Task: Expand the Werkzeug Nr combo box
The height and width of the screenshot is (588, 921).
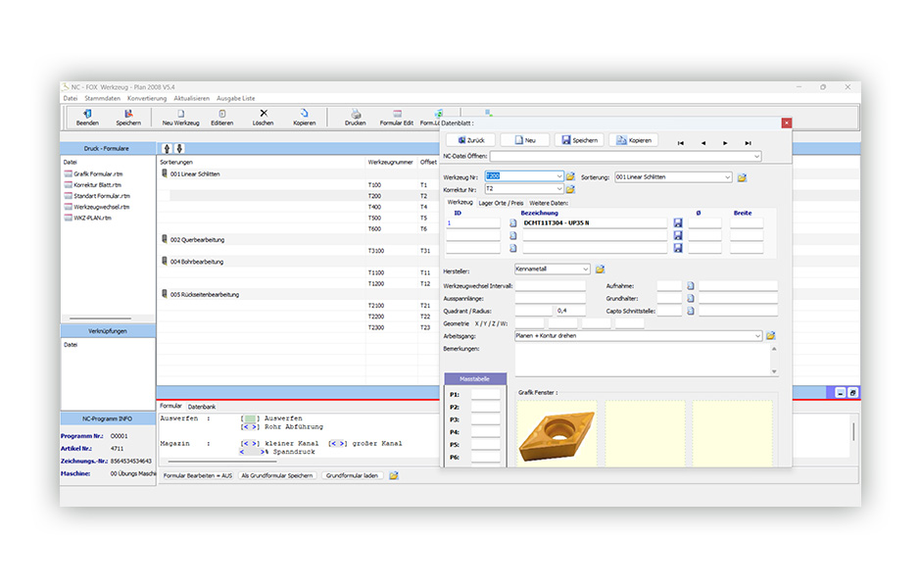Action: click(x=559, y=176)
